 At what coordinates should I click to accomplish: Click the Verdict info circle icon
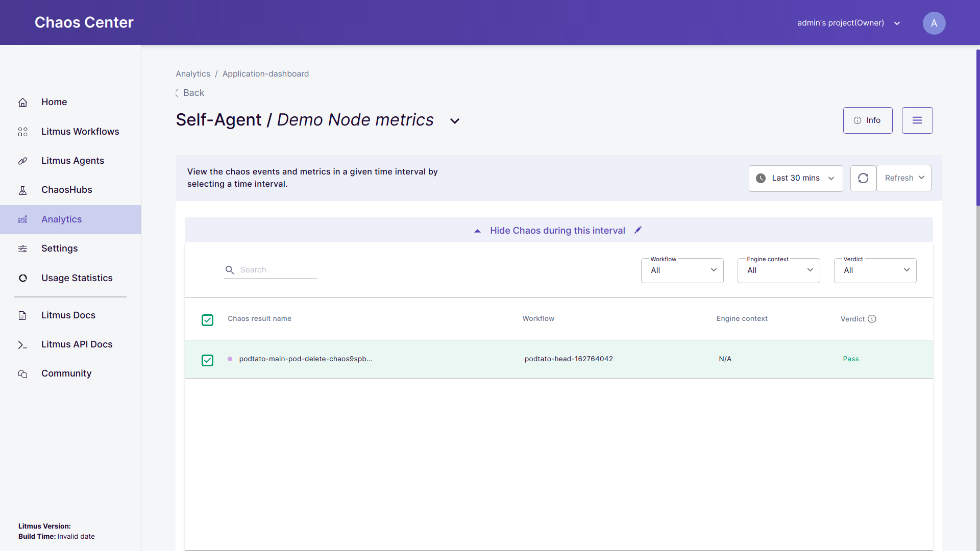[x=872, y=319]
